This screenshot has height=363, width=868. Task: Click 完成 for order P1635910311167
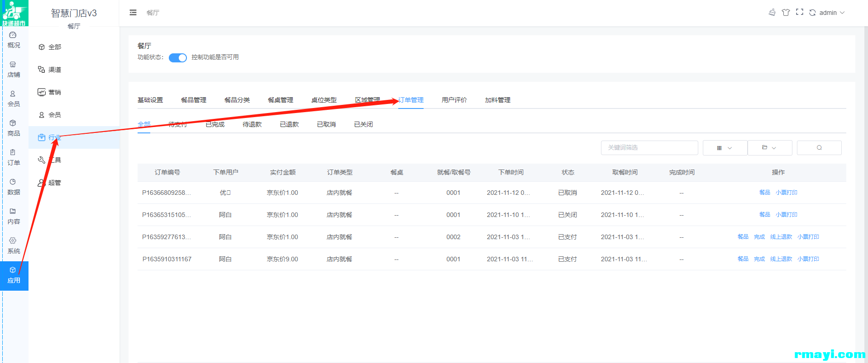coord(759,259)
